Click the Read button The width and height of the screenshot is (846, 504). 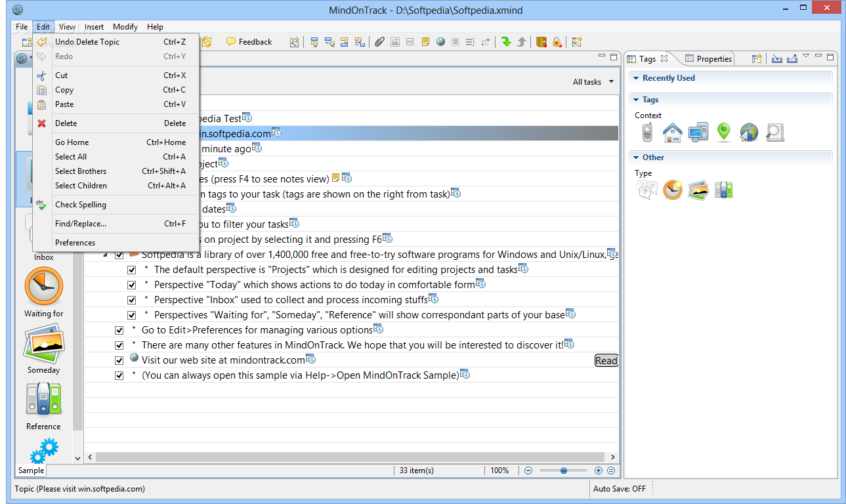(x=606, y=360)
